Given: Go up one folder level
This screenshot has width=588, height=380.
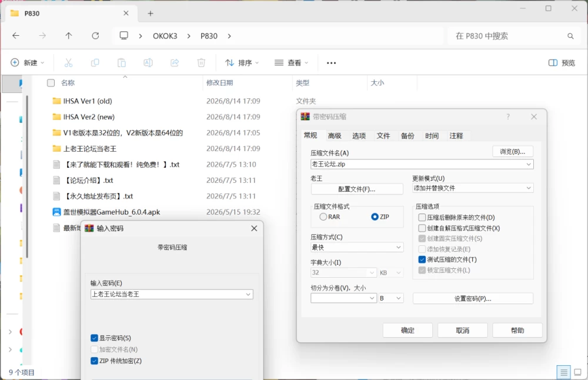Looking at the screenshot, I should click(x=69, y=36).
